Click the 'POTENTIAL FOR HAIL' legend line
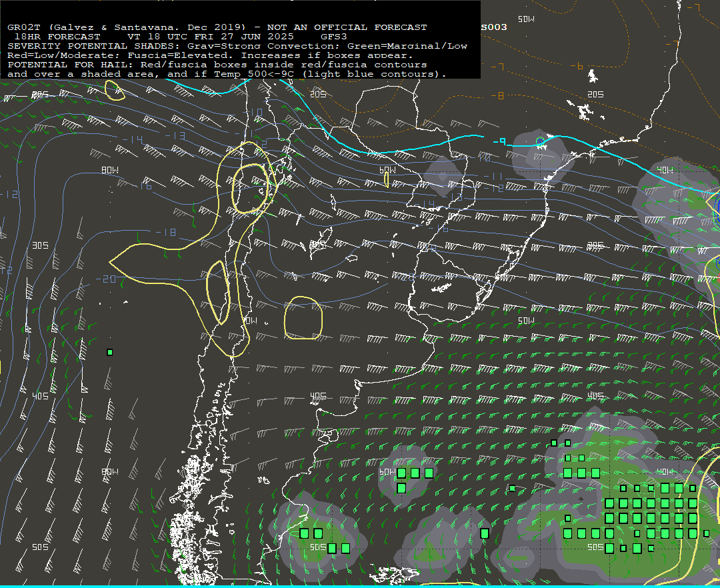The width and height of the screenshot is (720, 588). pos(217,65)
